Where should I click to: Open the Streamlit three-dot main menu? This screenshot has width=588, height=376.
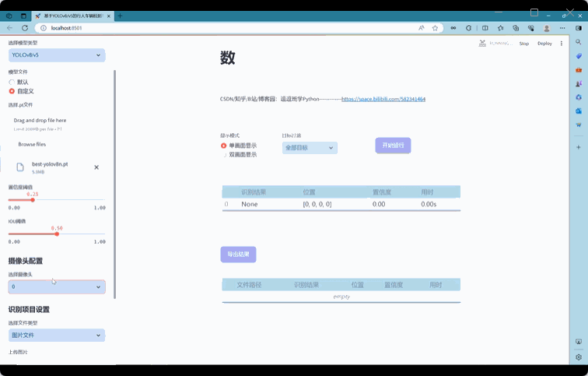[562, 44]
